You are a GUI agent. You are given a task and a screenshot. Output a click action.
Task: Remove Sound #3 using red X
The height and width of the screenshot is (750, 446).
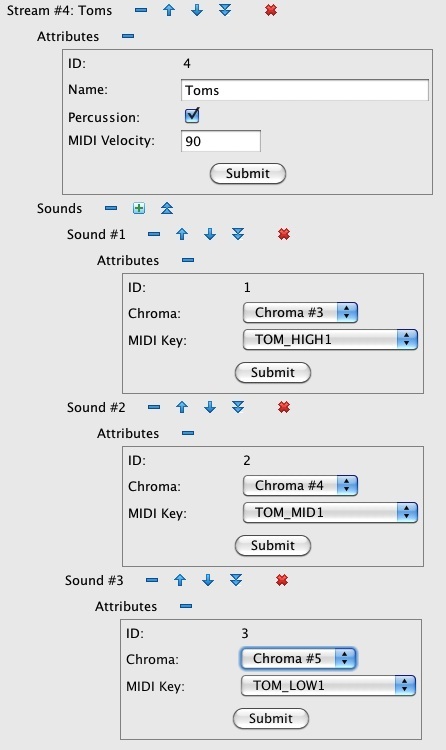coord(282,580)
